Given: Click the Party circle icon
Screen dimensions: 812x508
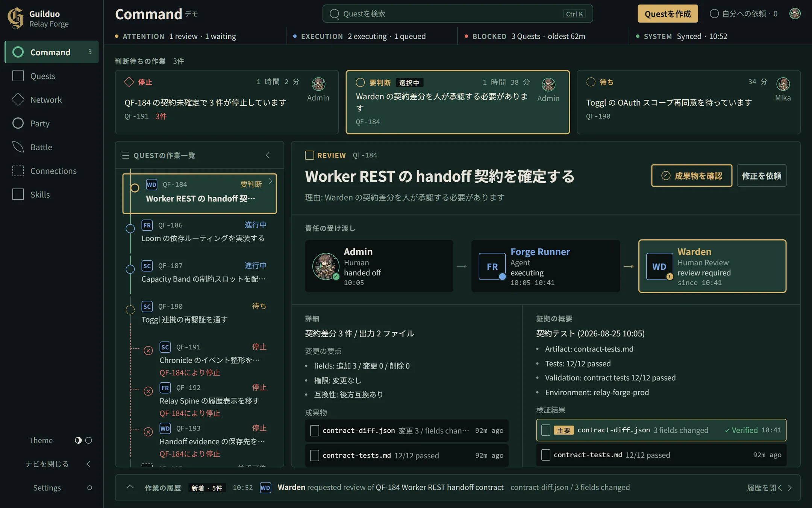Looking at the screenshot, I should tap(18, 123).
